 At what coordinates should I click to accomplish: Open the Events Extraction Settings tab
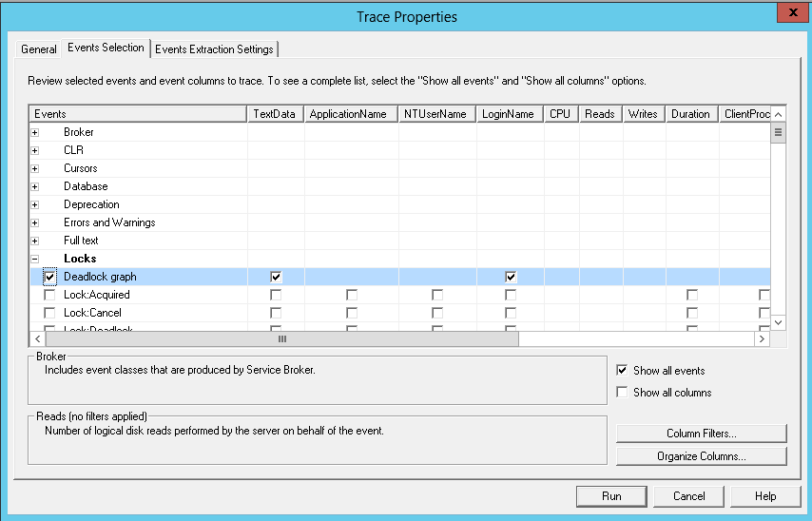tap(214, 49)
